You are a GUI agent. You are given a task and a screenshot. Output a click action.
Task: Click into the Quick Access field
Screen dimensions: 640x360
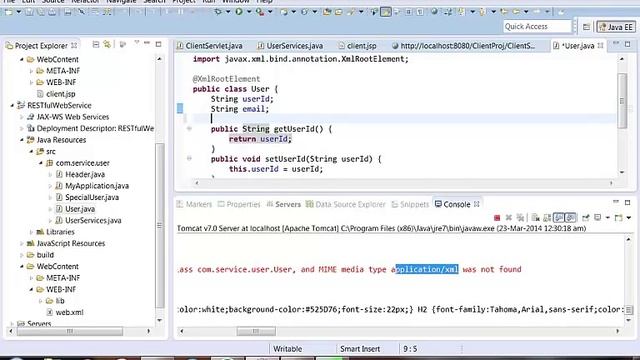(537, 27)
